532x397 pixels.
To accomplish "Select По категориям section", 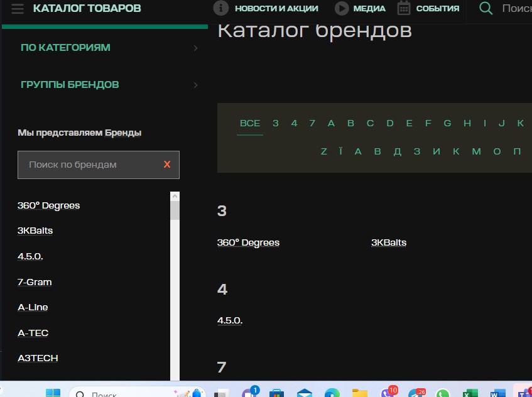I will (65, 48).
